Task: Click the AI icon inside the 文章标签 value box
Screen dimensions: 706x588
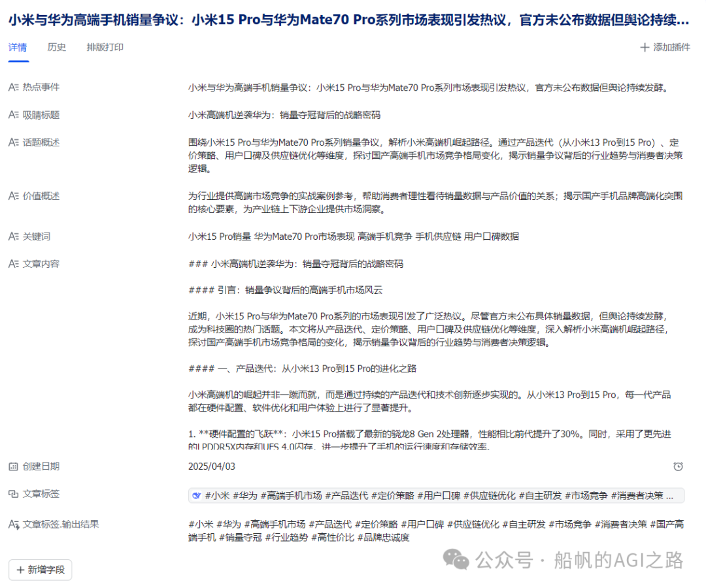Action: (x=196, y=496)
